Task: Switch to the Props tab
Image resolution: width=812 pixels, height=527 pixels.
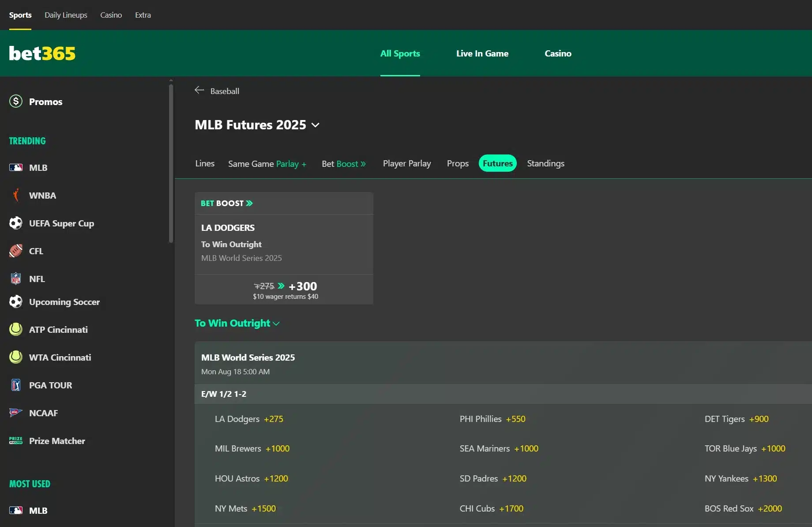Action: [458, 164]
